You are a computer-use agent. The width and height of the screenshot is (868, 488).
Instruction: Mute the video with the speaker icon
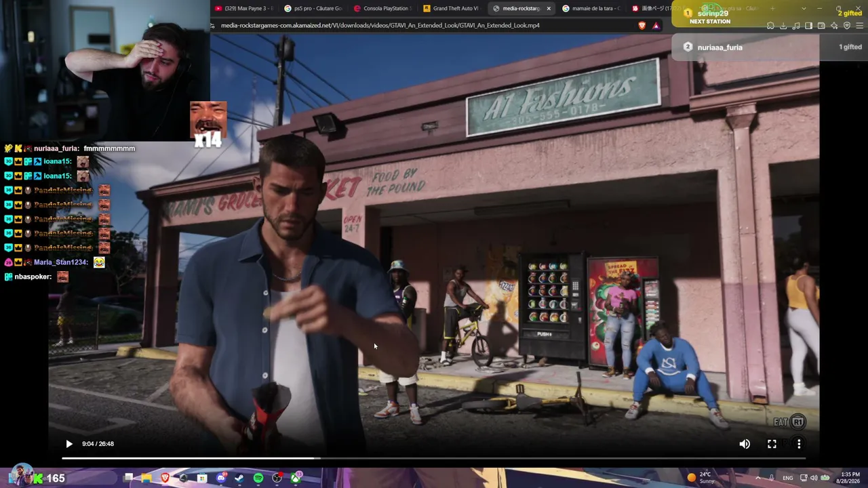pos(745,444)
